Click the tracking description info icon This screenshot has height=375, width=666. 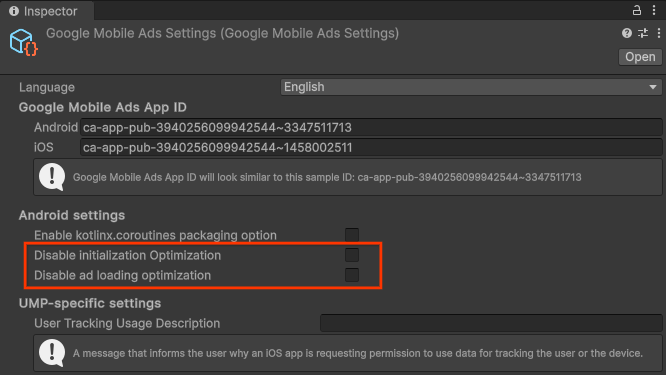[52, 352]
